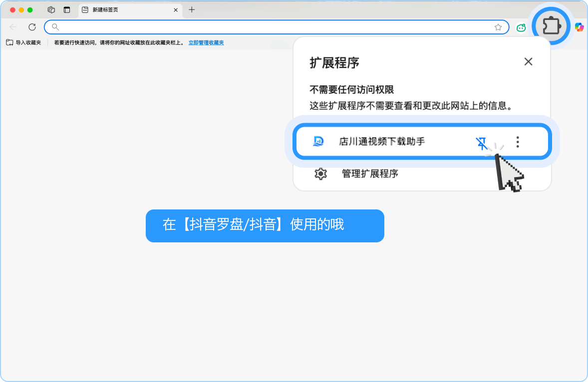Click 导入收藏夹 in favorites bar
588x382 pixels.
click(23, 43)
